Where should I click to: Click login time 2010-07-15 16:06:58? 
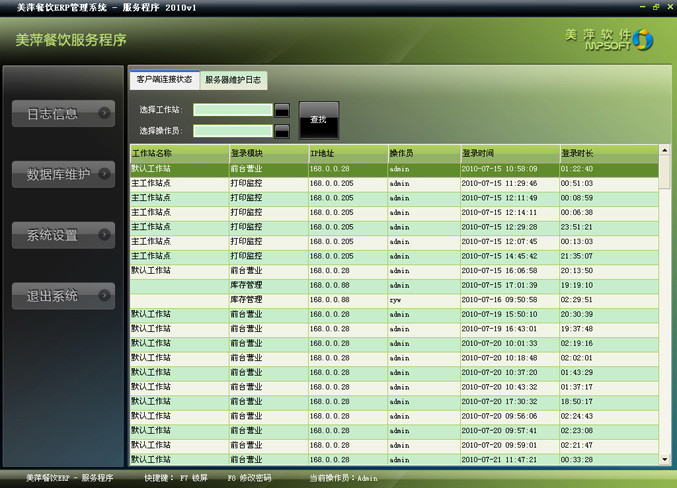[499, 271]
